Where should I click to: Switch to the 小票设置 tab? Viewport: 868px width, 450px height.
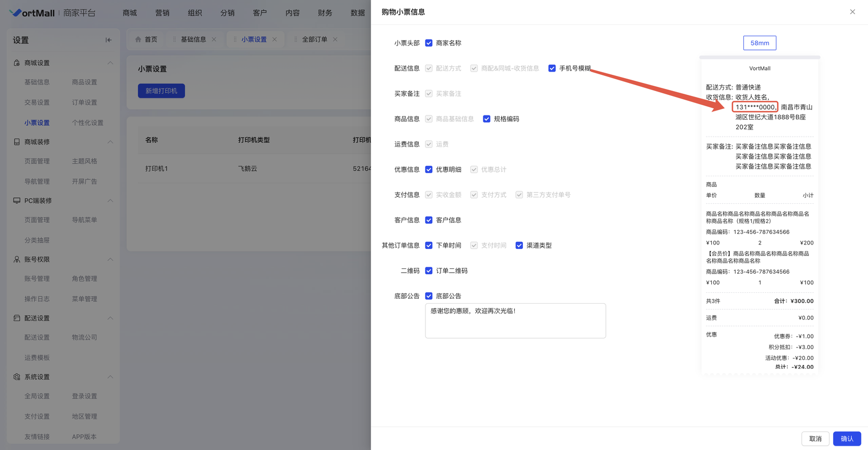tap(254, 40)
